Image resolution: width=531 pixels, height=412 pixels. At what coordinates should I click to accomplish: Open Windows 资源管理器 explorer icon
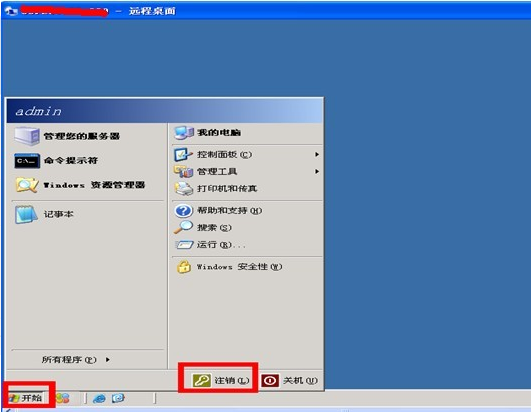(x=26, y=185)
